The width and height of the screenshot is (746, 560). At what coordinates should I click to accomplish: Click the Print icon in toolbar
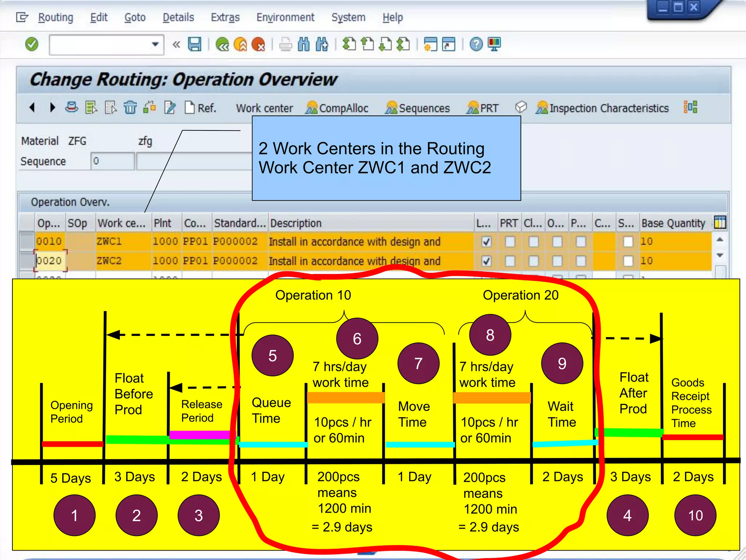point(286,44)
